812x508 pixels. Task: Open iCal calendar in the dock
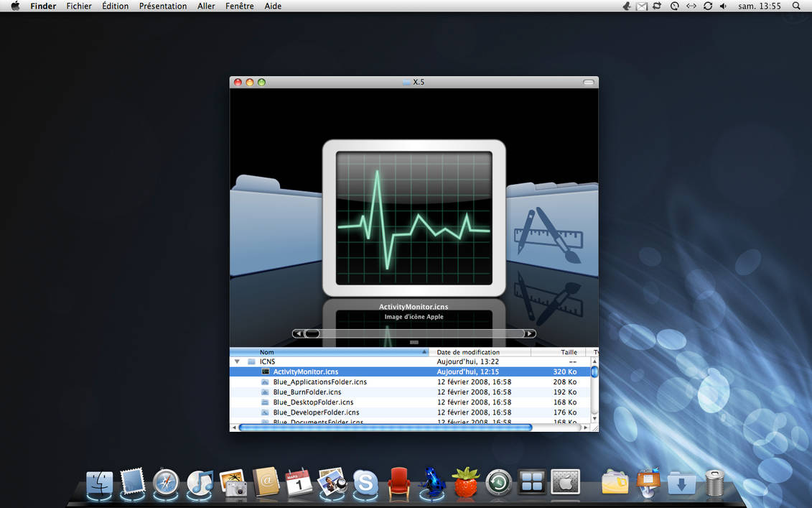point(299,482)
